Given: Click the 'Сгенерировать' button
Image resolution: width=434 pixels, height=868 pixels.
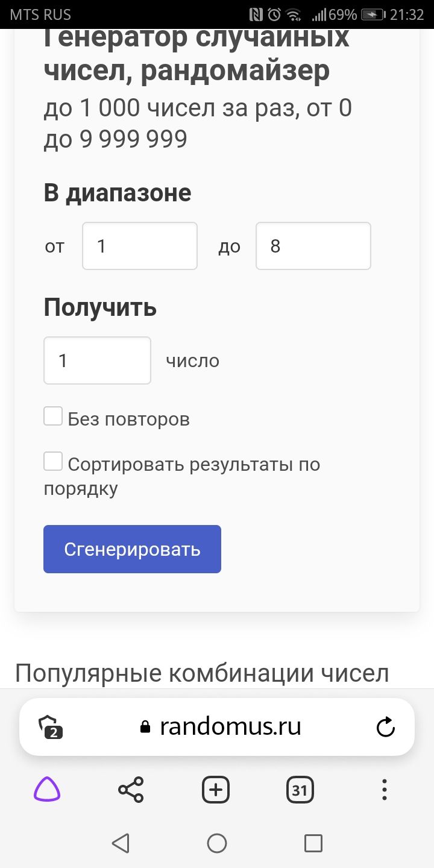Looking at the screenshot, I should pos(132,549).
